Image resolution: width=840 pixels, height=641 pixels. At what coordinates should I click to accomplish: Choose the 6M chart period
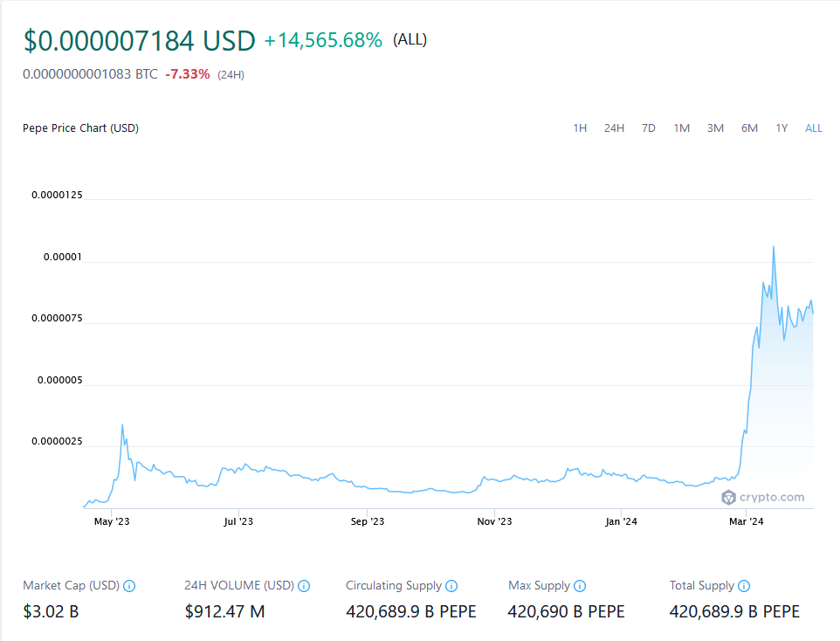point(749,128)
